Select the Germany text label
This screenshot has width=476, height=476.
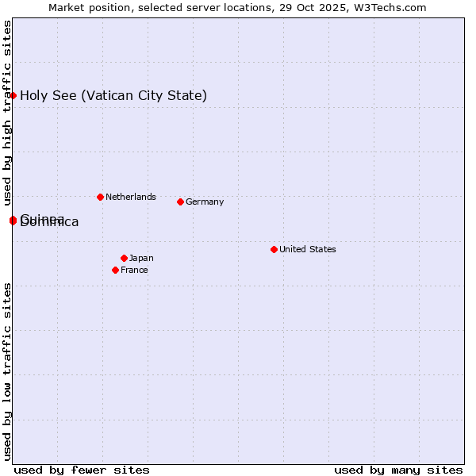point(205,202)
